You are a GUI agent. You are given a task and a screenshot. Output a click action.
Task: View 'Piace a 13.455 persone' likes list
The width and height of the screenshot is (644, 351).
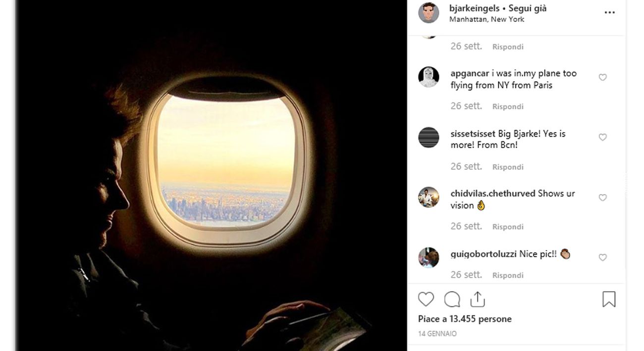[465, 319]
